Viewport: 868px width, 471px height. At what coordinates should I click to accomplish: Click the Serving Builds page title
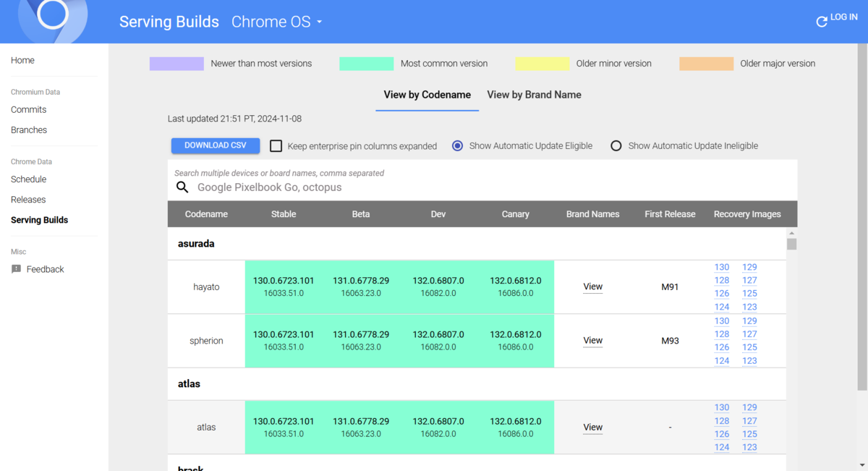(x=169, y=22)
